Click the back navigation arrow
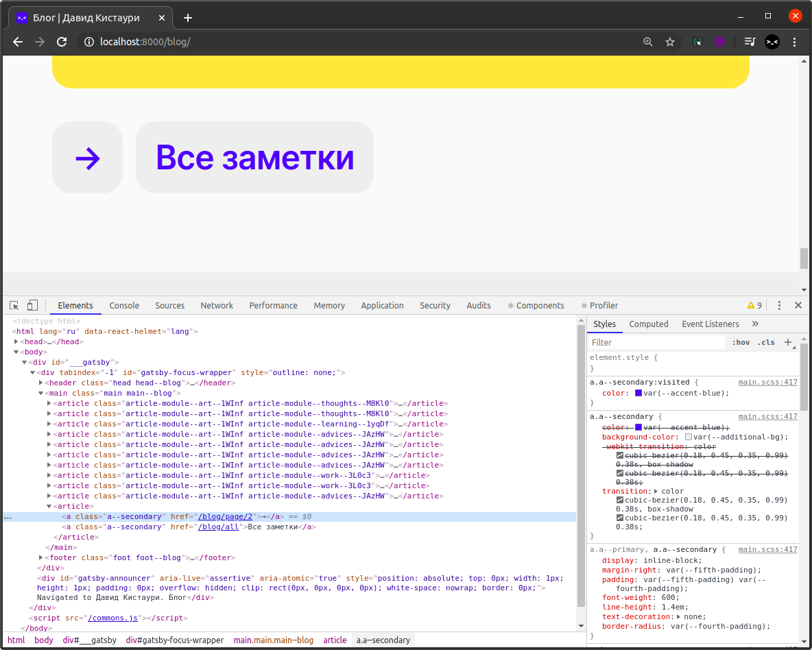 [17, 42]
